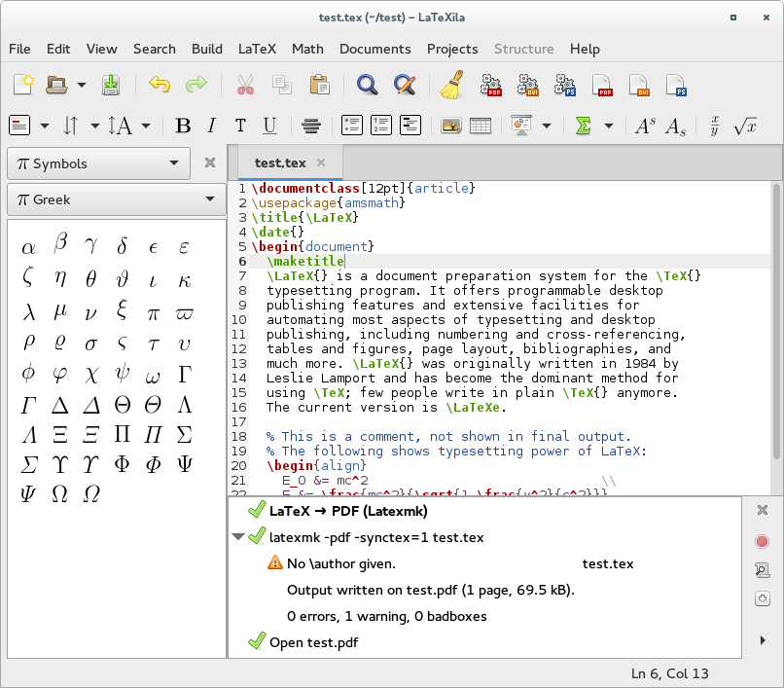Close the symbols side panel
The width and height of the screenshot is (784, 688).
[x=210, y=163]
